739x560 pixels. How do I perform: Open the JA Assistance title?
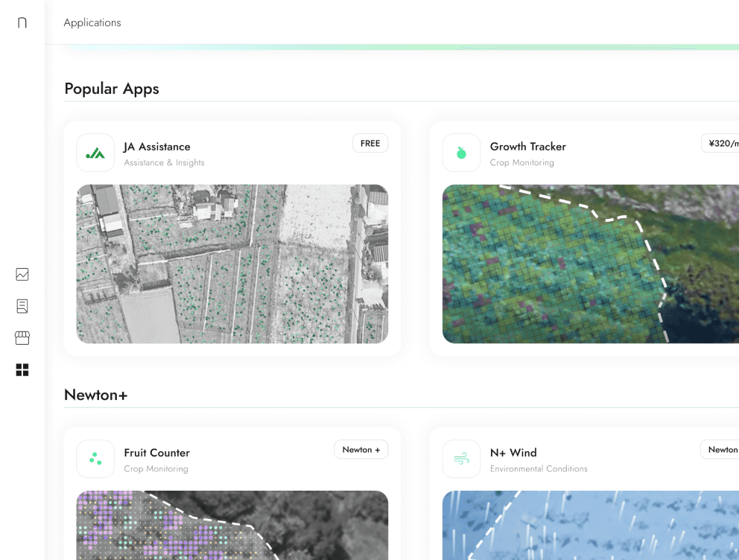click(157, 147)
